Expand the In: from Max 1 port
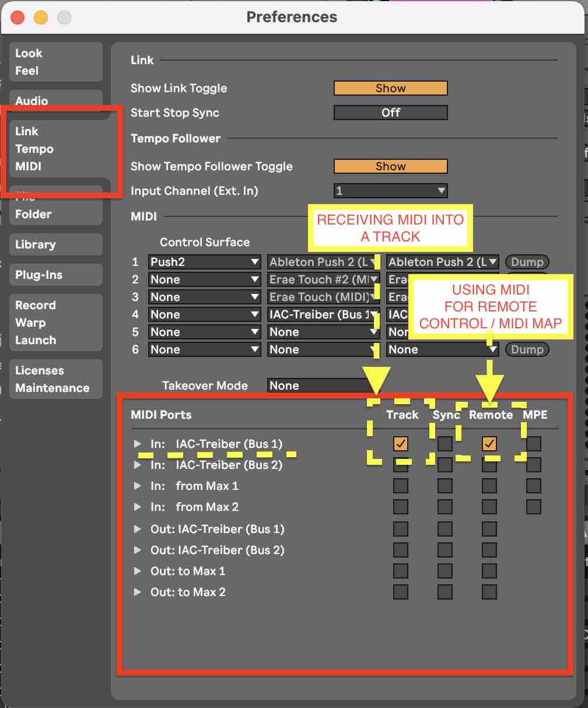This screenshot has height=708, width=588. [x=138, y=486]
